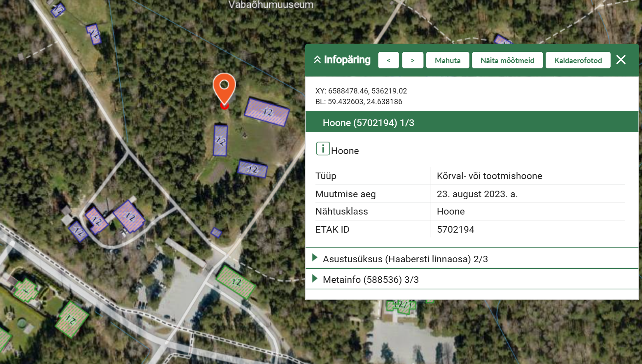Collapse the Hoone (5702194) 1/3 section
The image size is (642, 364).
368,123
